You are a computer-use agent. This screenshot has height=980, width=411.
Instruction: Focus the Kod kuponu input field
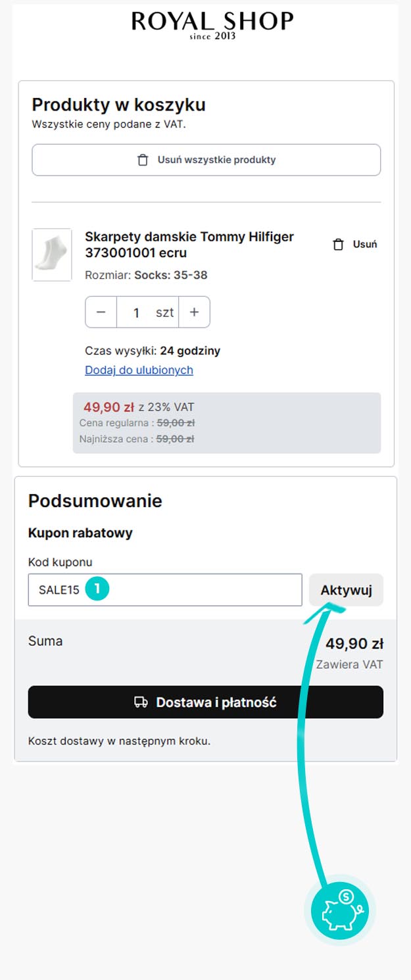pyautogui.click(x=164, y=590)
